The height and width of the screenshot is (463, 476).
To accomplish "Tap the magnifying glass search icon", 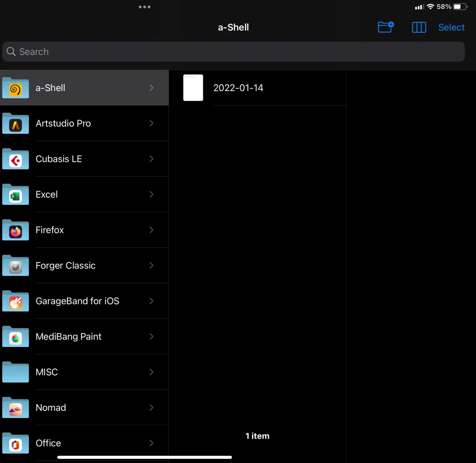I will click(11, 52).
